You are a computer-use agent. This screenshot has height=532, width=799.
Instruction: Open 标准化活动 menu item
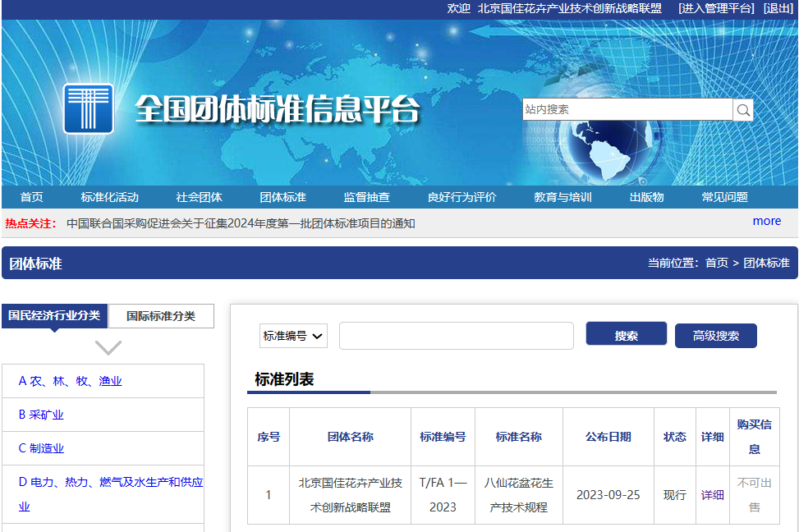pyautogui.click(x=109, y=197)
